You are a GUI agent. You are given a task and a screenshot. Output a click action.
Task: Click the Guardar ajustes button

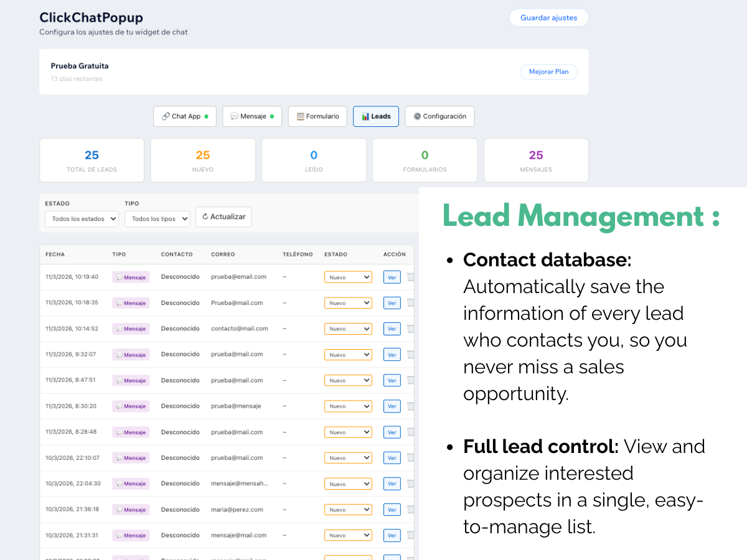549,18
